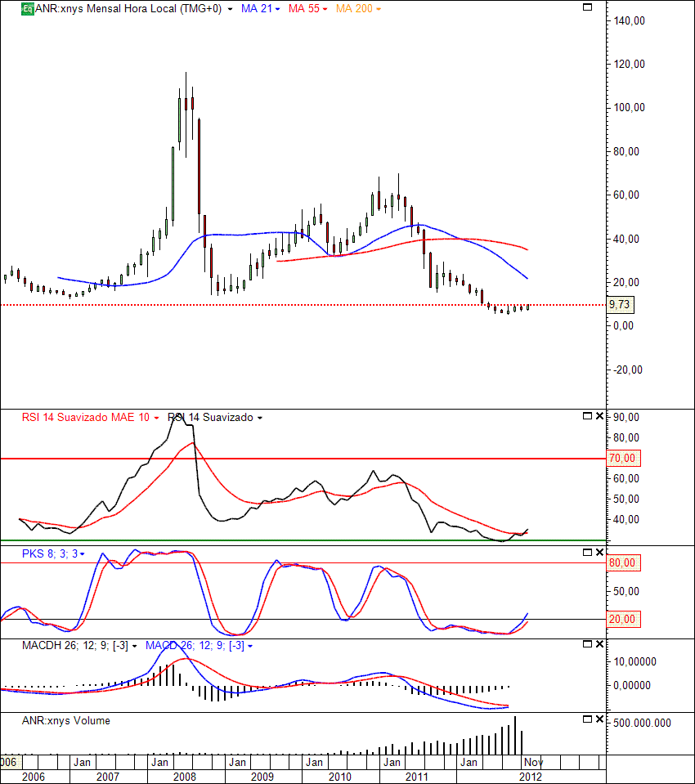Close the RSI indicator panel
The height and width of the screenshot is (784, 695).
pyautogui.click(x=599, y=416)
